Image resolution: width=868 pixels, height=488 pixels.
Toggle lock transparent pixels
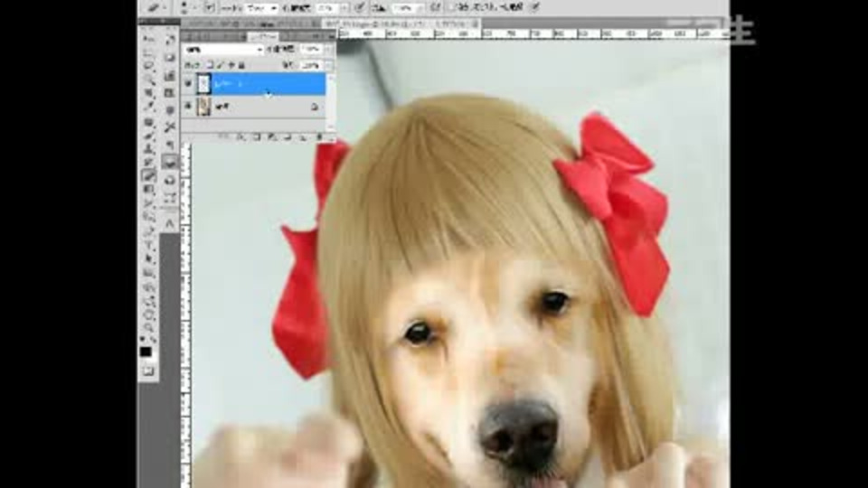210,65
